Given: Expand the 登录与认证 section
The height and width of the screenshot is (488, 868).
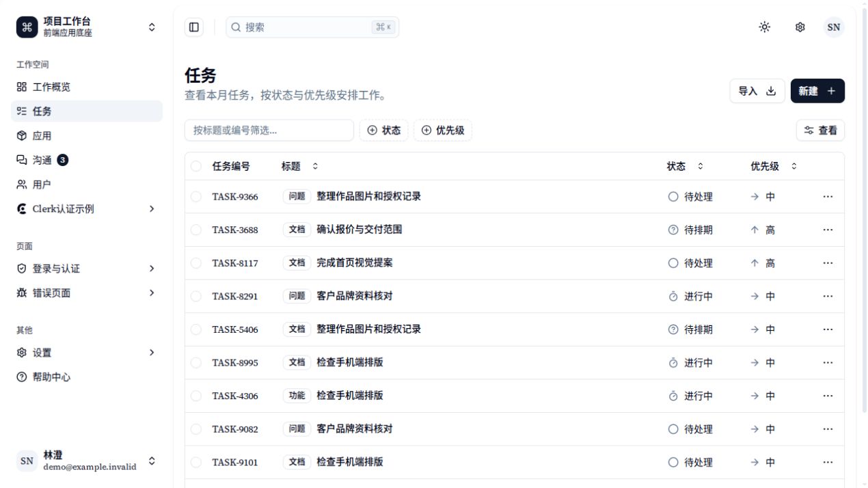Looking at the screenshot, I should click(x=87, y=269).
